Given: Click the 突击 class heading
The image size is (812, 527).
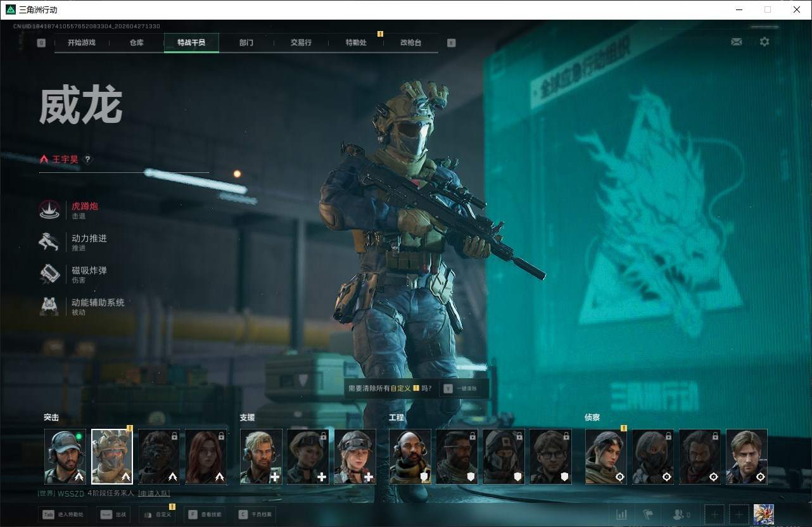Looking at the screenshot, I should coord(51,417).
